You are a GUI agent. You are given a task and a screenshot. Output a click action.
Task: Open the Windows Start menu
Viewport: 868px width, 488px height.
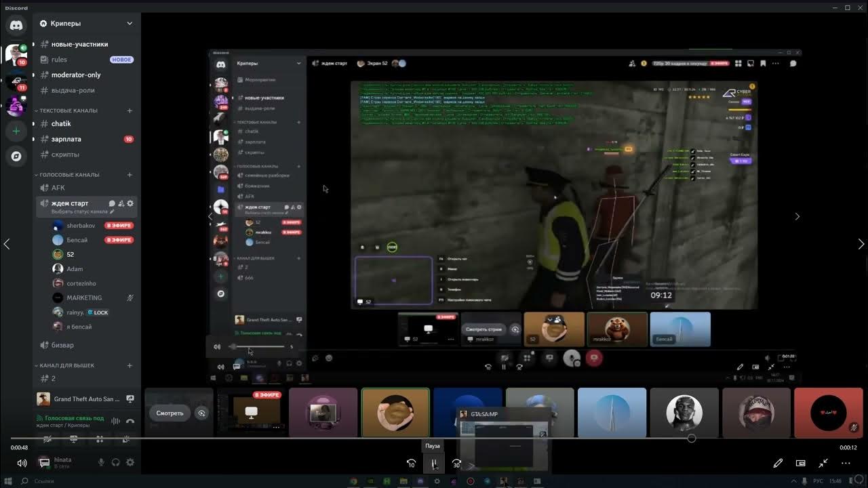pyautogui.click(x=7, y=481)
